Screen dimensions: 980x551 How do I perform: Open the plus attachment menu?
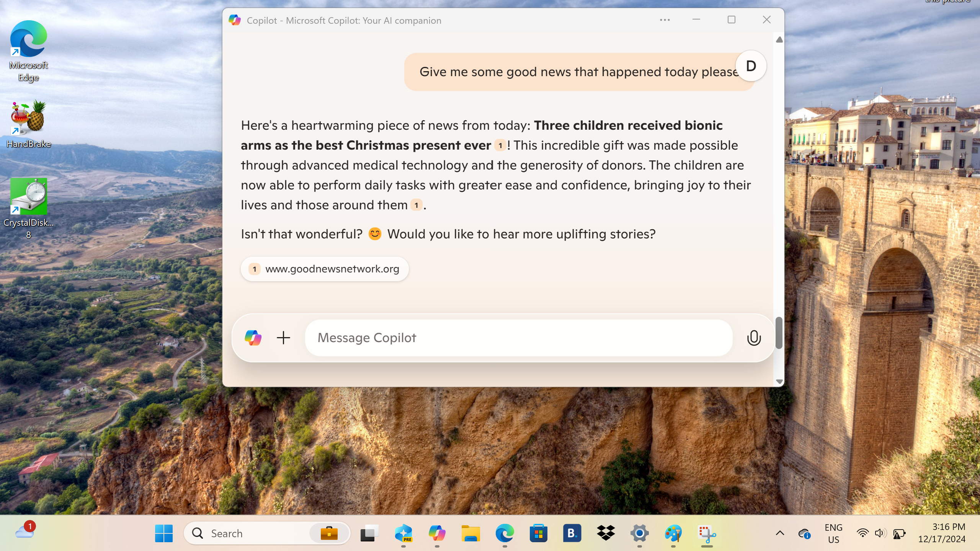coord(283,338)
